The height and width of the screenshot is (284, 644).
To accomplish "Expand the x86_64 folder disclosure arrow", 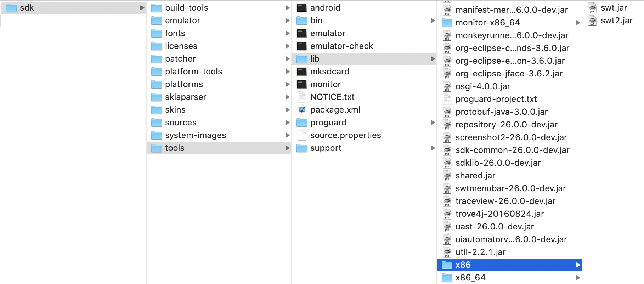I will pos(578,278).
